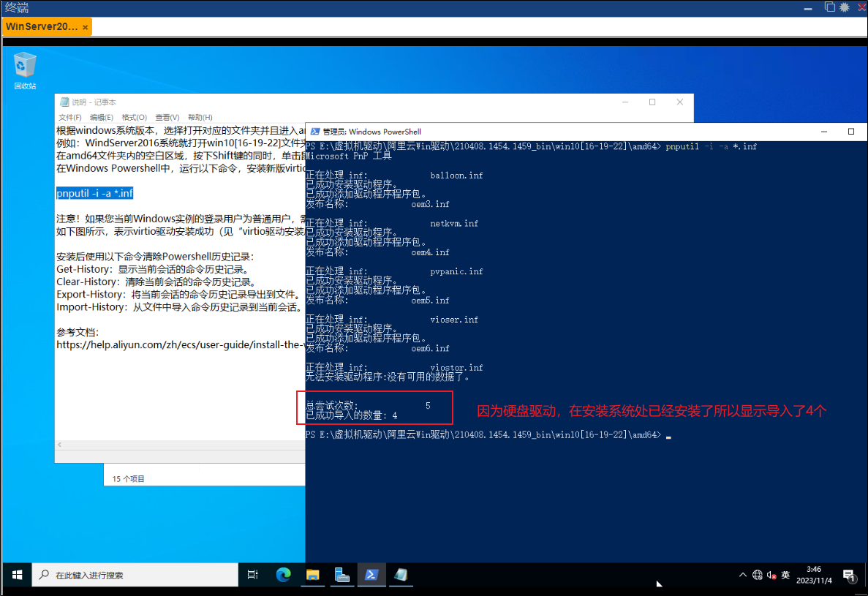
Task: Close the Notepad window
Action: [680, 102]
